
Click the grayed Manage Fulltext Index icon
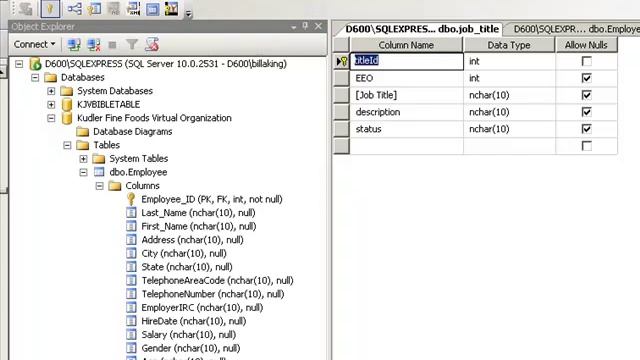pos(114,9)
